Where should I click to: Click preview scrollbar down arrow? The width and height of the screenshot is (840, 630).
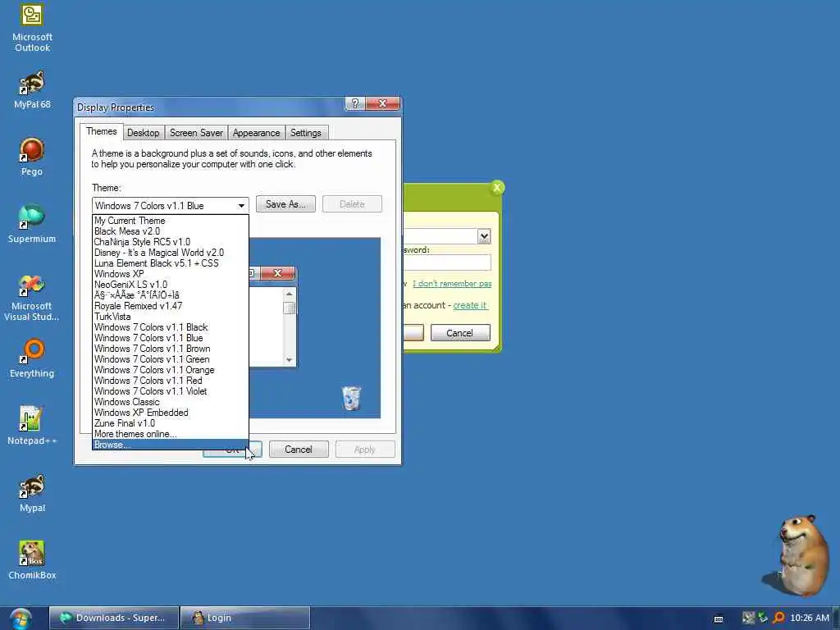(290, 360)
